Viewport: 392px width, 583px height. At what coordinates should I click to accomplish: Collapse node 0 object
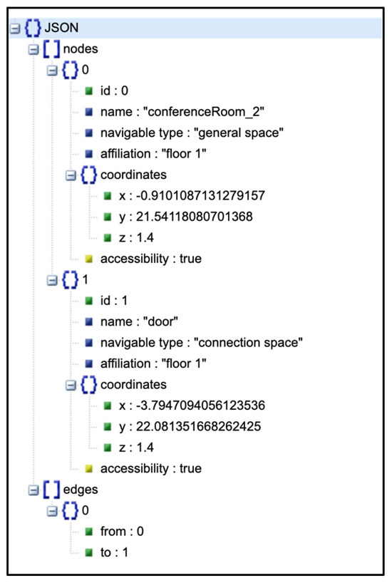click(53, 71)
